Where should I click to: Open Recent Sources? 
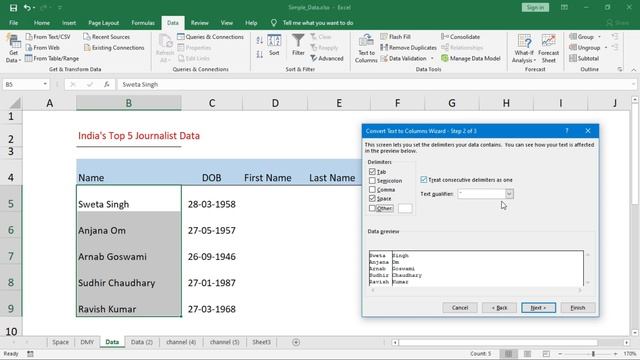pyautogui.click(x=107, y=37)
